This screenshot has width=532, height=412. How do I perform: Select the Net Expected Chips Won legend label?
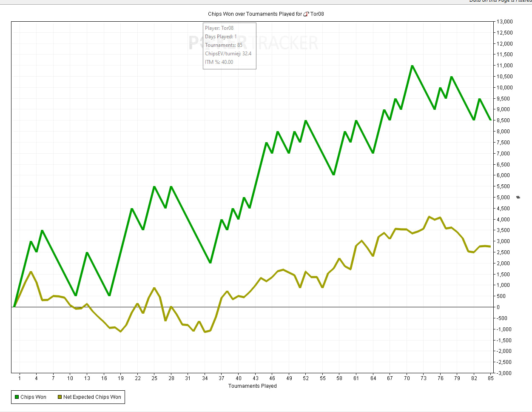point(92,397)
